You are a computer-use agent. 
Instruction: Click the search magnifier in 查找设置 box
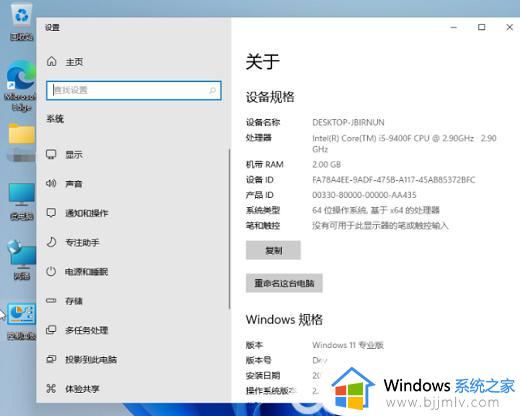[x=212, y=90]
